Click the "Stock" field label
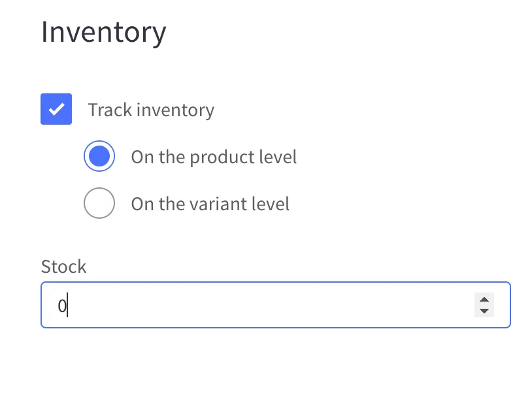 pyautogui.click(x=63, y=266)
